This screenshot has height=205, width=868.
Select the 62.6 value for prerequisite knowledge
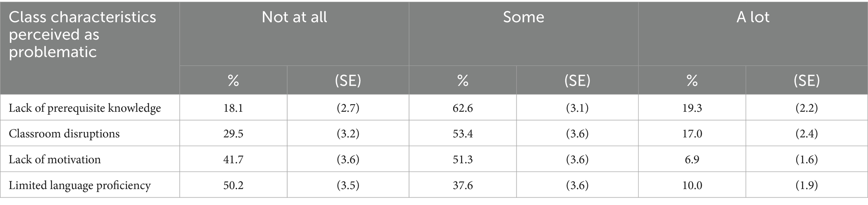coord(462,108)
